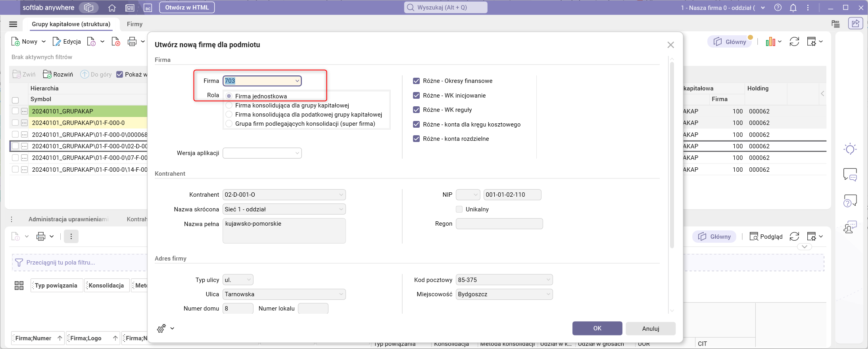Image resolution: width=868 pixels, height=349 pixels.
Task: Expand the Kod pocztowy dropdown
Action: click(548, 280)
